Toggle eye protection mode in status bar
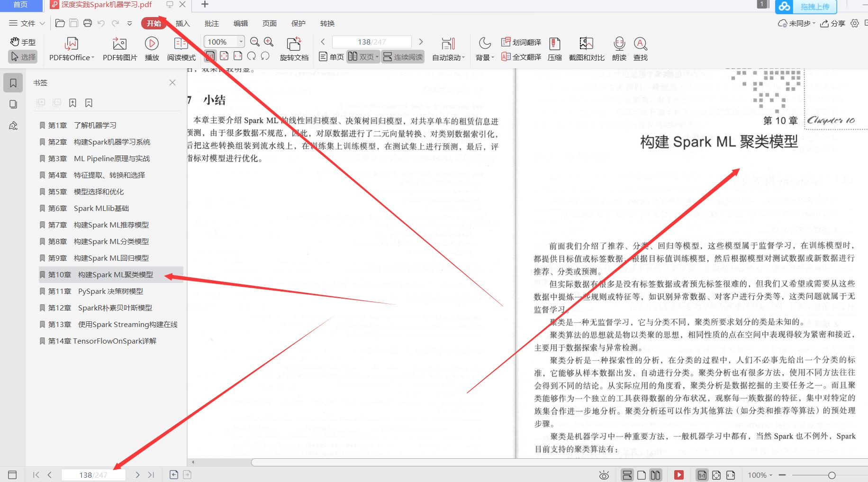Viewport: 868px width, 482px height. coord(604,475)
